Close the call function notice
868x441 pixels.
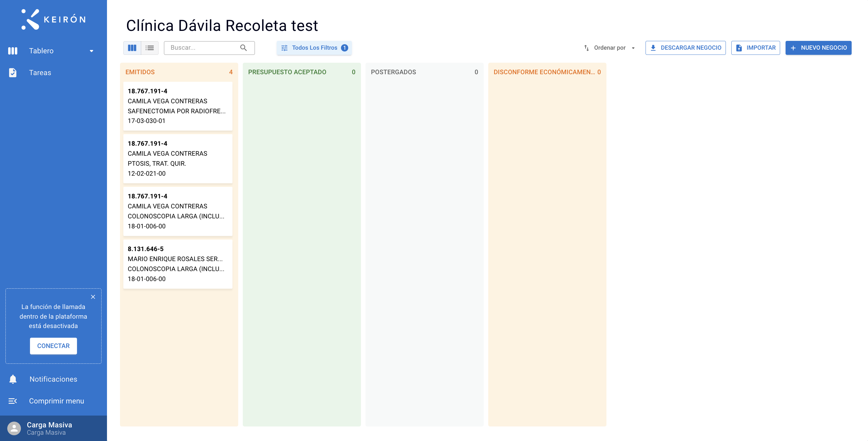click(93, 297)
